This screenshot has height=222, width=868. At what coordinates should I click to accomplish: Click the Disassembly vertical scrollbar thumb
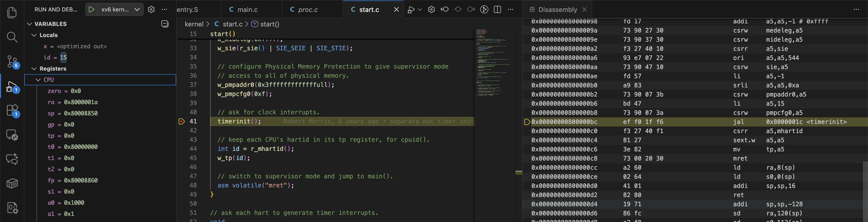pyautogui.click(x=865, y=192)
